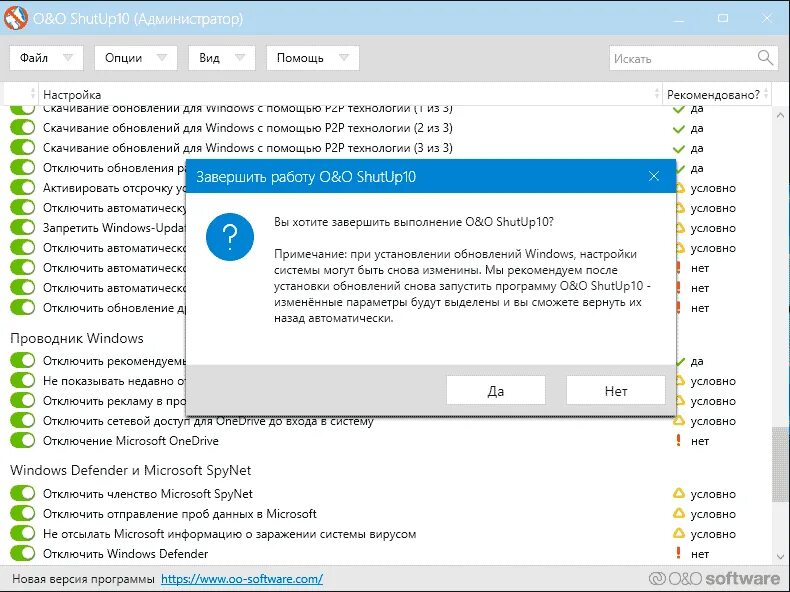Click the scrollbar down arrow

[780, 556]
